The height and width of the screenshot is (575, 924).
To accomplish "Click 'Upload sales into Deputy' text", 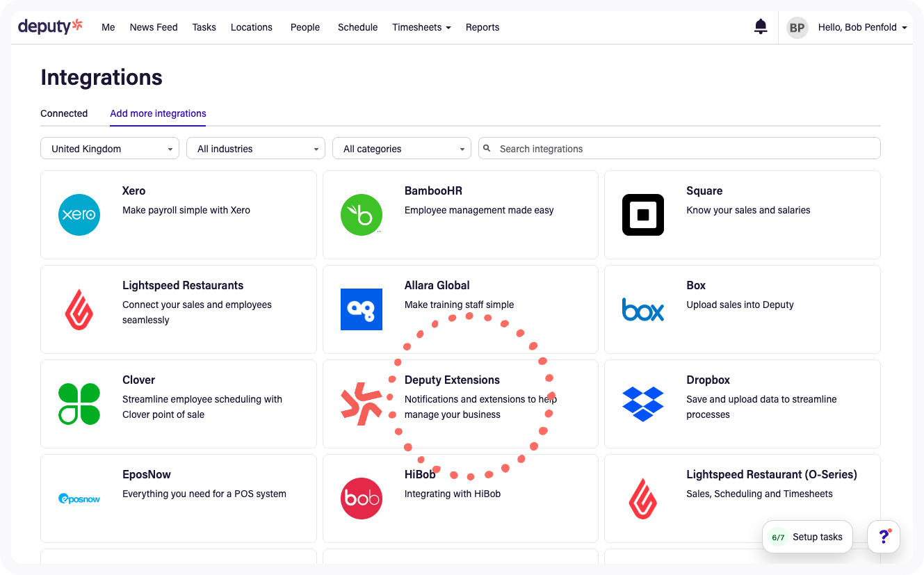I will click(740, 305).
